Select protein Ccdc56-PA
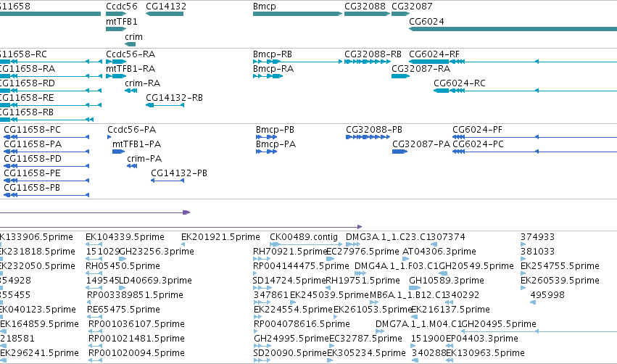The image size is (617, 364). (132, 130)
